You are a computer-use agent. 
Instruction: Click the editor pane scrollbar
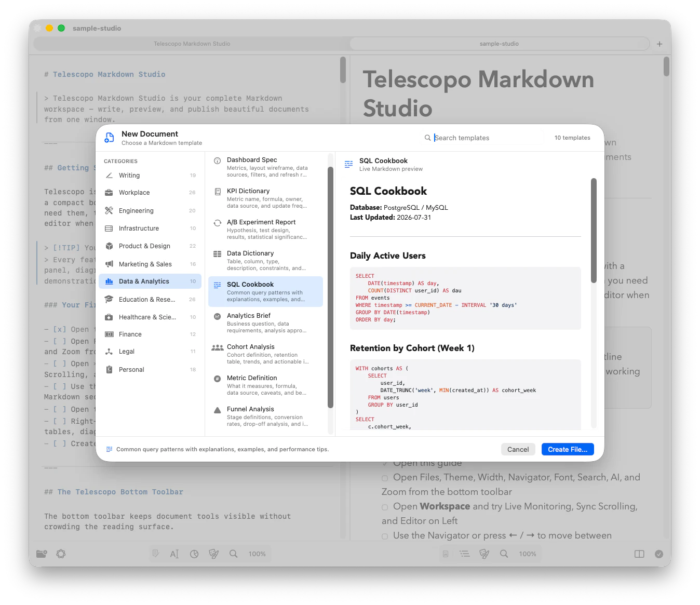coord(343,70)
